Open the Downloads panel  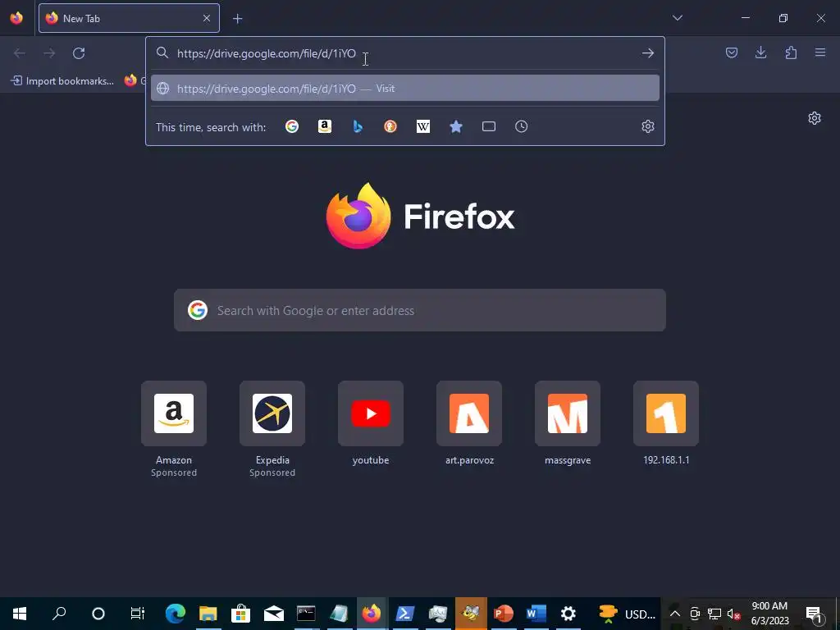(760, 52)
